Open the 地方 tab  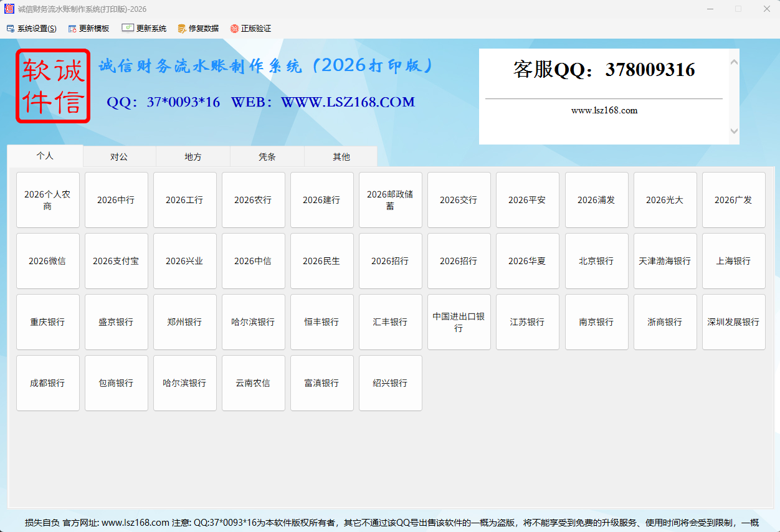click(193, 156)
